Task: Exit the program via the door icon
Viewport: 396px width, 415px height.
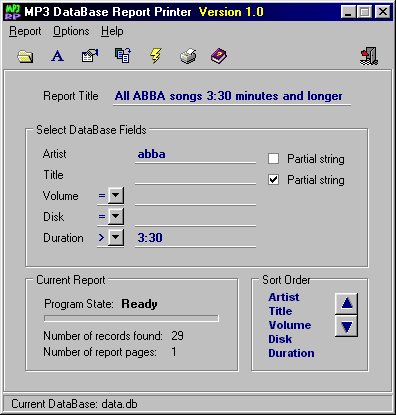Action: [369, 56]
